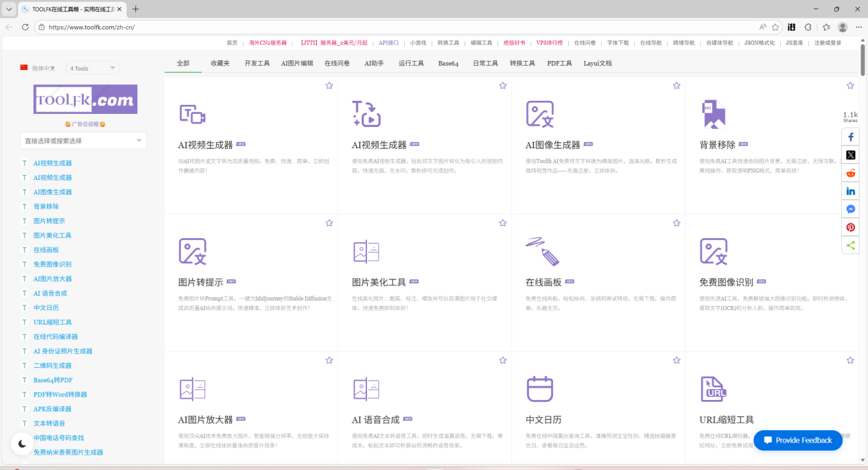Image resolution: width=868 pixels, height=470 pixels.
Task: Open the 免费图像识别 card icon
Action: [714, 251]
